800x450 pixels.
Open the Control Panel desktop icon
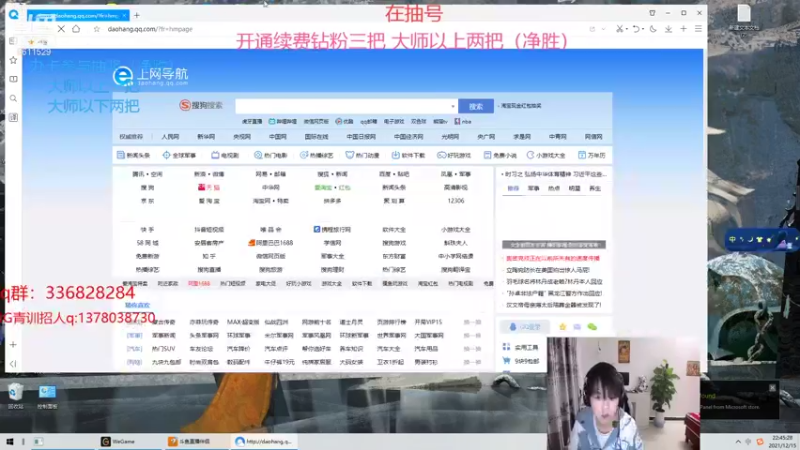[47, 396]
